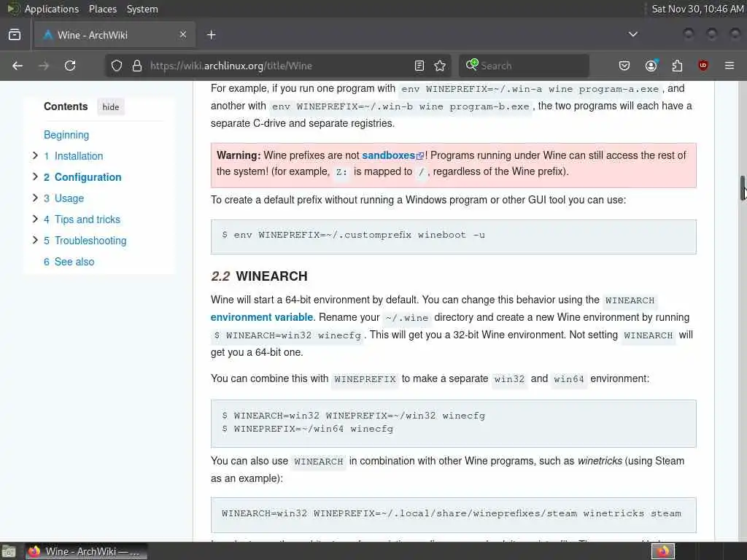747x560 pixels.
Task: Open Firefox View recent browsing icon
Action: (x=15, y=35)
